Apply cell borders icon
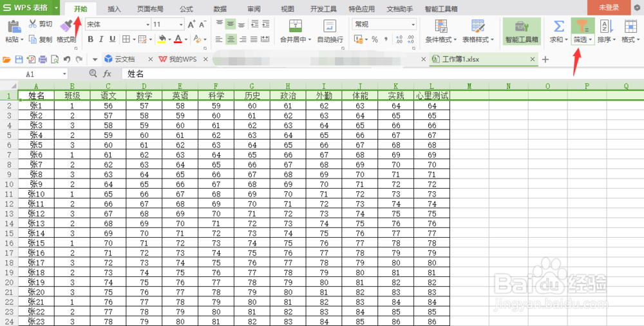 126,39
